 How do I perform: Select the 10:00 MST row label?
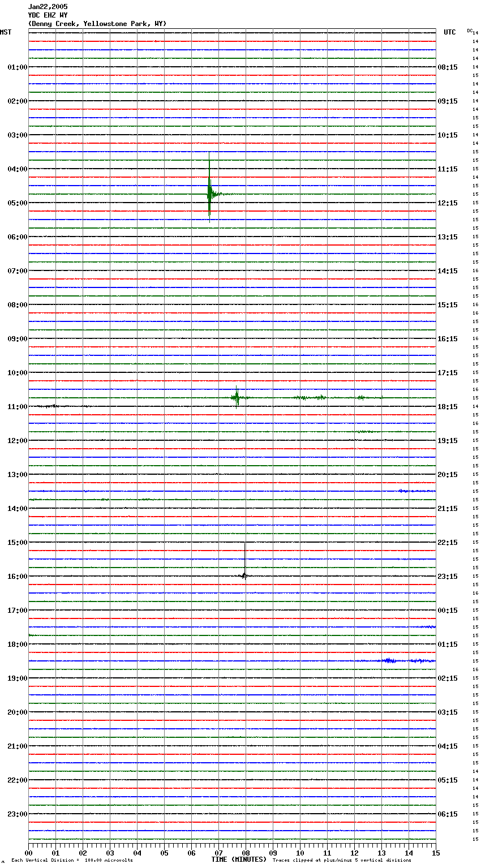[18, 373]
